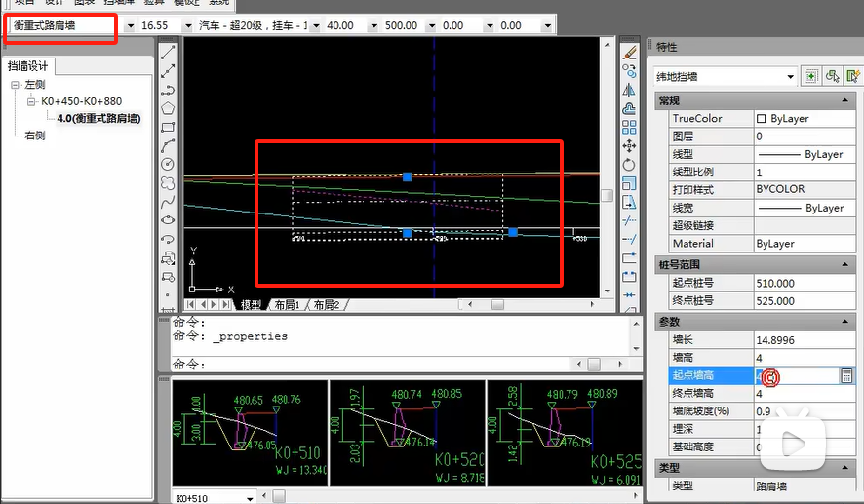Select the Rectangle draw tool
Viewport: 864px width, 504px height.
pos(168,126)
